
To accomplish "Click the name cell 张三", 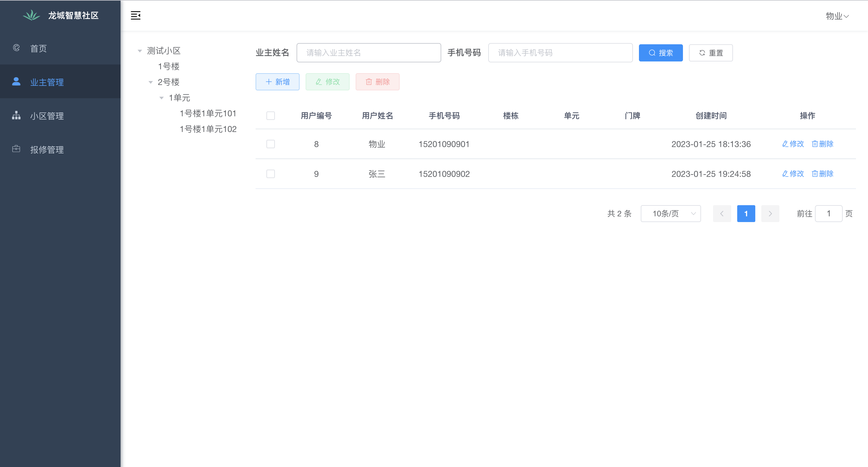I will click(x=377, y=174).
